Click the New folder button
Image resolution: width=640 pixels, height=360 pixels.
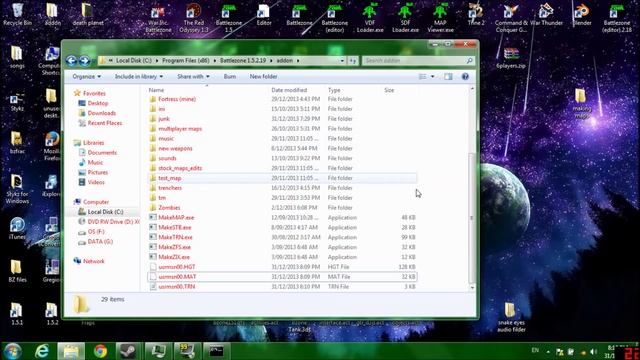click(263, 77)
